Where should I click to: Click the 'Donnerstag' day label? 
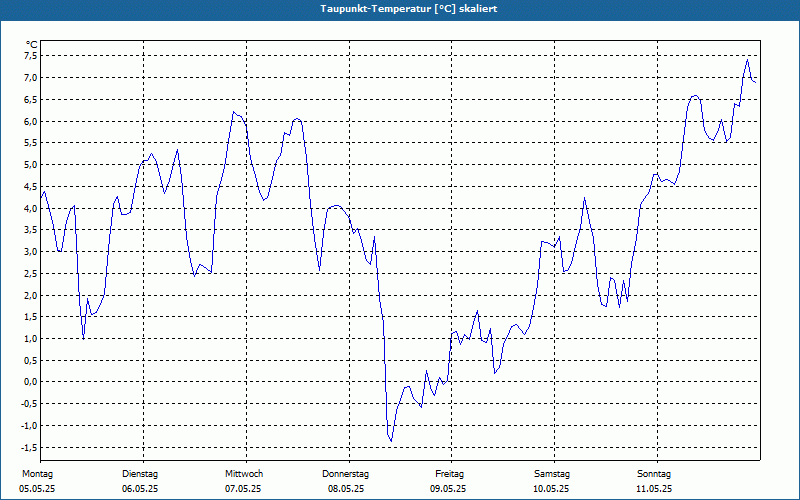pyautogui.click(x=345, y=474)
